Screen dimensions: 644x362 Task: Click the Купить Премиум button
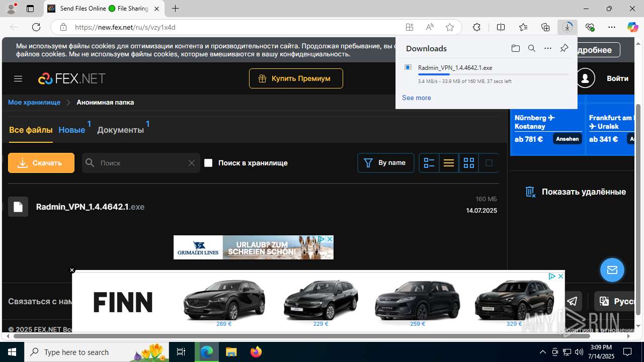[x=296, y=78]
